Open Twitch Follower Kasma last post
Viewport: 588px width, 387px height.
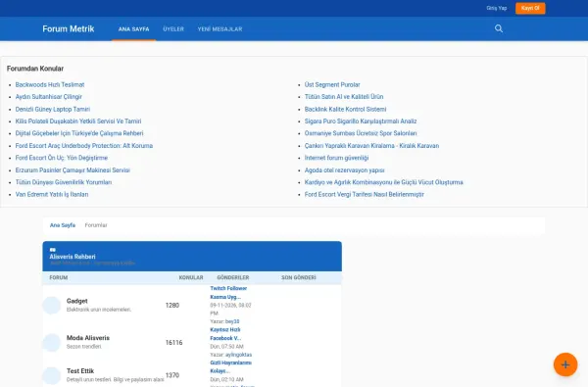click(x=228, y=293)
